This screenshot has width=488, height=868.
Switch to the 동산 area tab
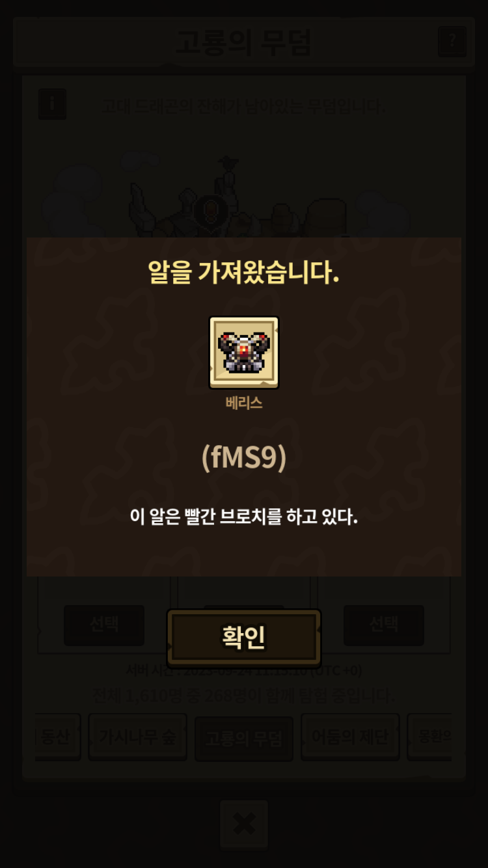pos(59,737)
